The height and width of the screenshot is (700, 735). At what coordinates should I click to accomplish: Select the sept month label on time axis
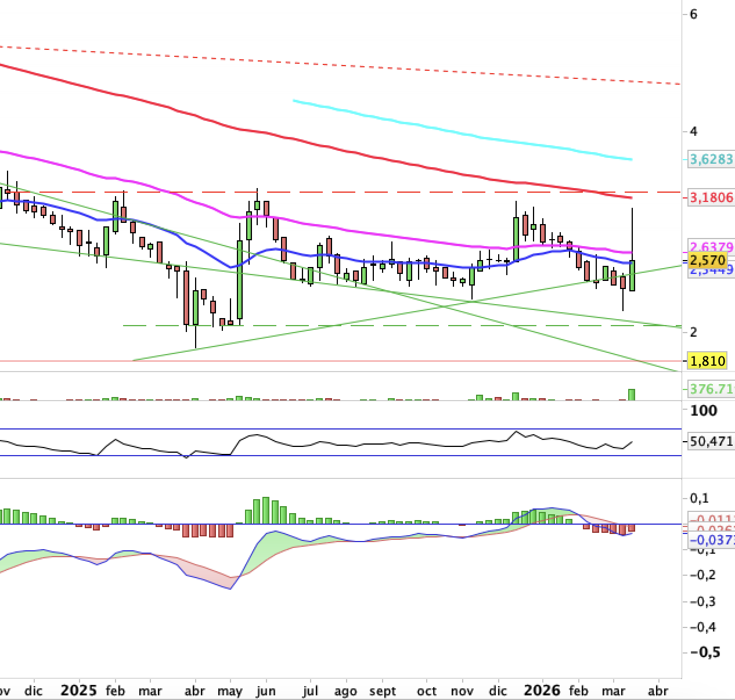[x=383, y=691]
